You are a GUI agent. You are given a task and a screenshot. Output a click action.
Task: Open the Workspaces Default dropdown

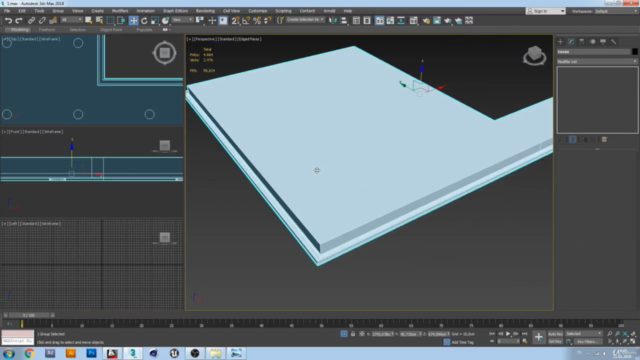[x=616, y=11]
